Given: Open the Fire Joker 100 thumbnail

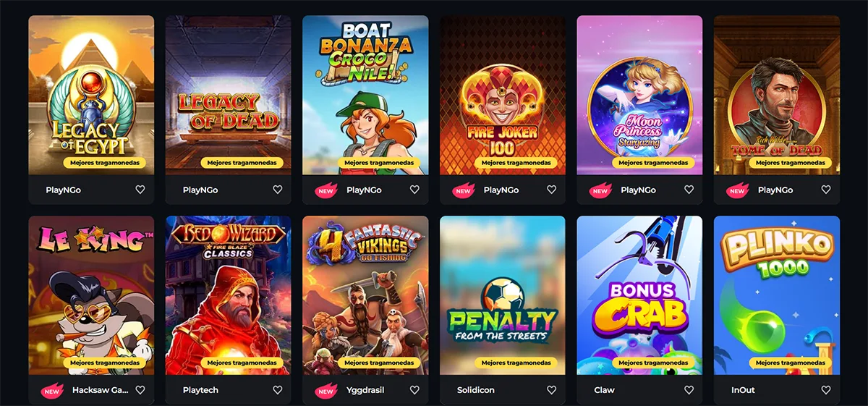Looking at the screenshot, I should 503,96.
